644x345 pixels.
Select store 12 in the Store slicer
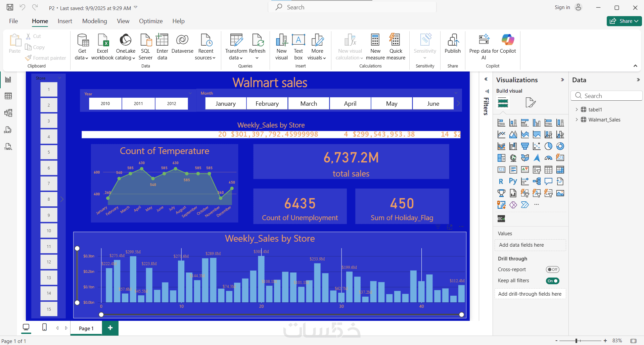49,262
